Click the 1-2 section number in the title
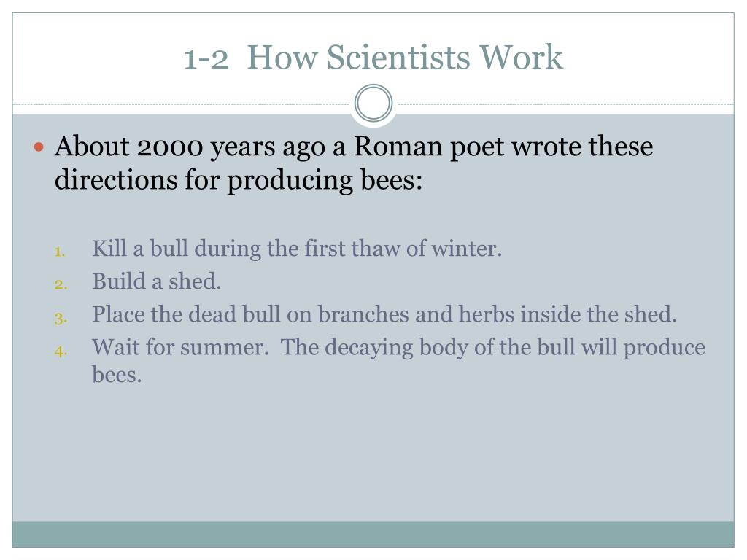This screenshot has height=560, width=747. (x=206, y=59)
